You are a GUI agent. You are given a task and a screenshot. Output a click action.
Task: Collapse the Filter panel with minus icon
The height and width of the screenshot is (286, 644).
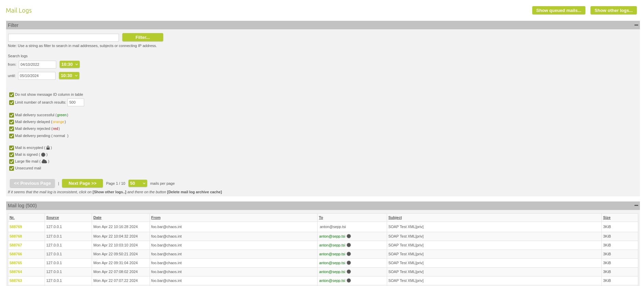(636, 25)
